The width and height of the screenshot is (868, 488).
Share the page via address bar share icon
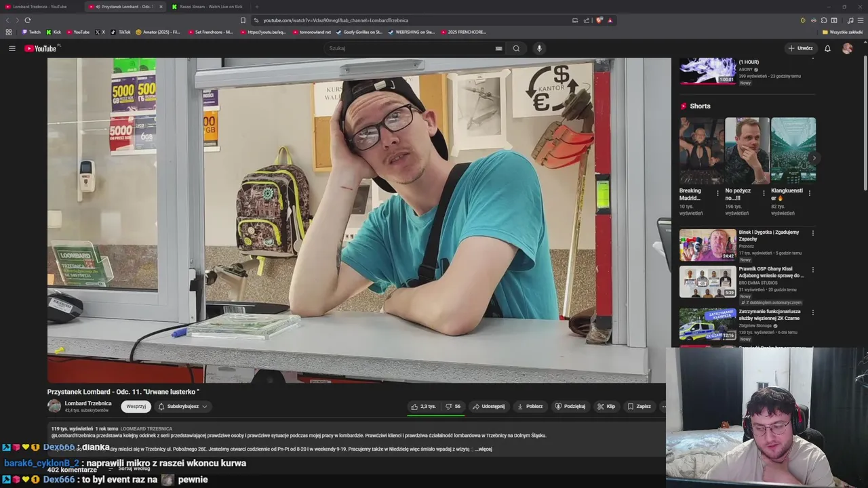click(585, 20)
